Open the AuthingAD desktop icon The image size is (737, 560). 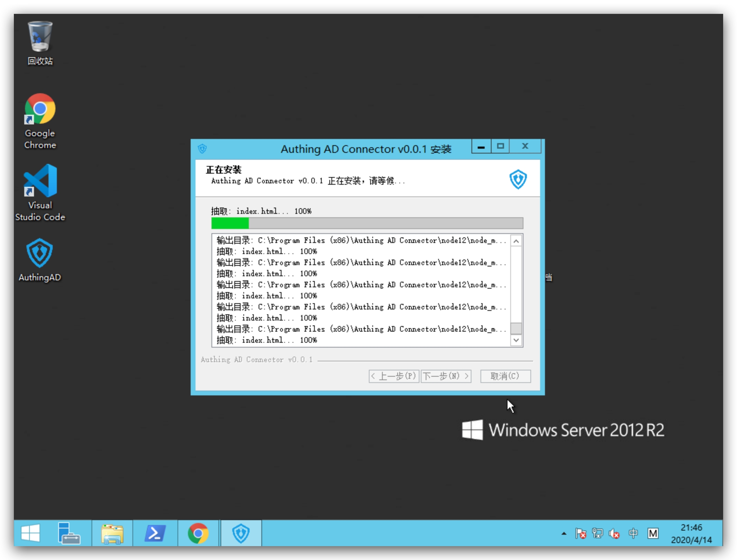click(x=40, y=259)
